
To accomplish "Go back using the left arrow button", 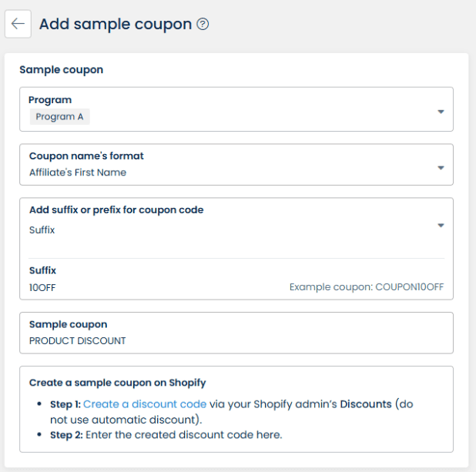I will click(x=18, y=24).
